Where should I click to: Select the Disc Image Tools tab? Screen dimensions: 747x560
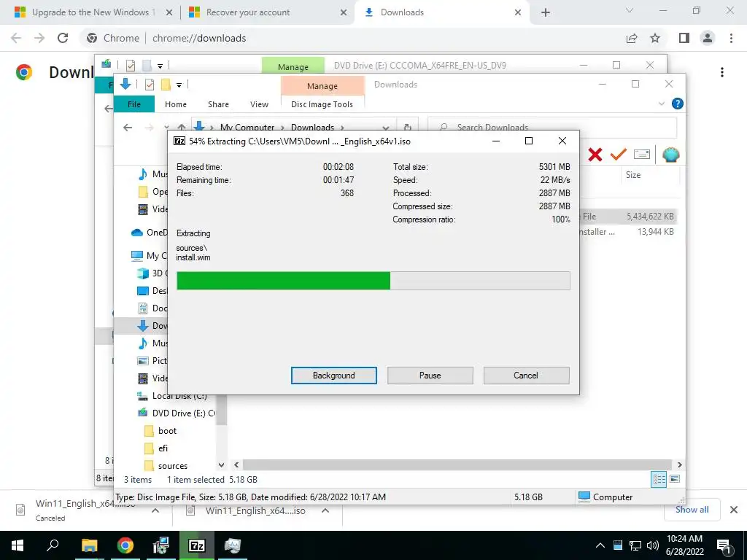(322, 104)
